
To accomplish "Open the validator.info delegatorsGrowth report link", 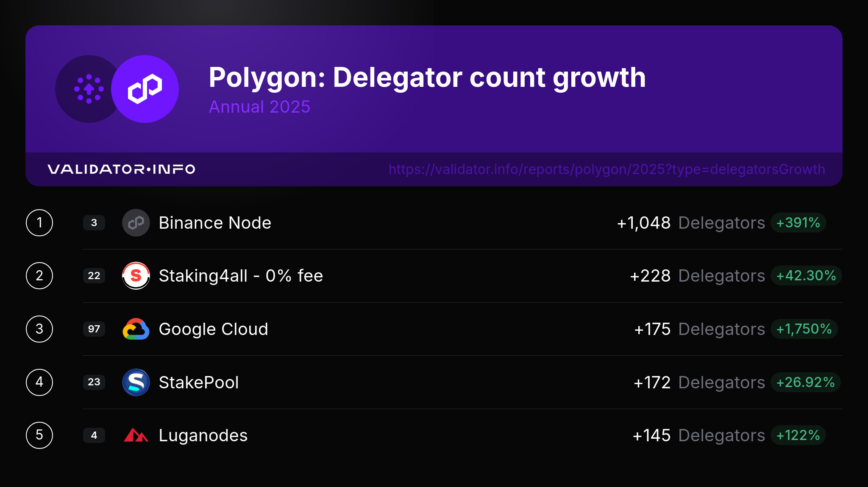I will pos(606,169).
